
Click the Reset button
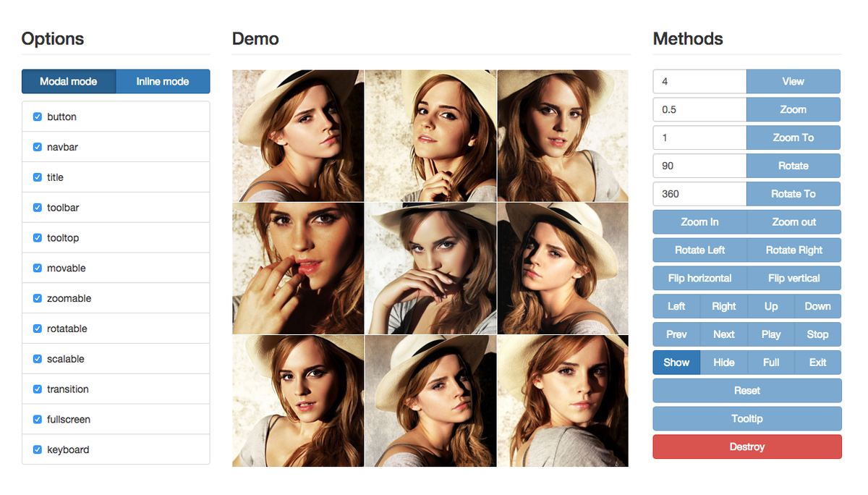click(747, 391)
